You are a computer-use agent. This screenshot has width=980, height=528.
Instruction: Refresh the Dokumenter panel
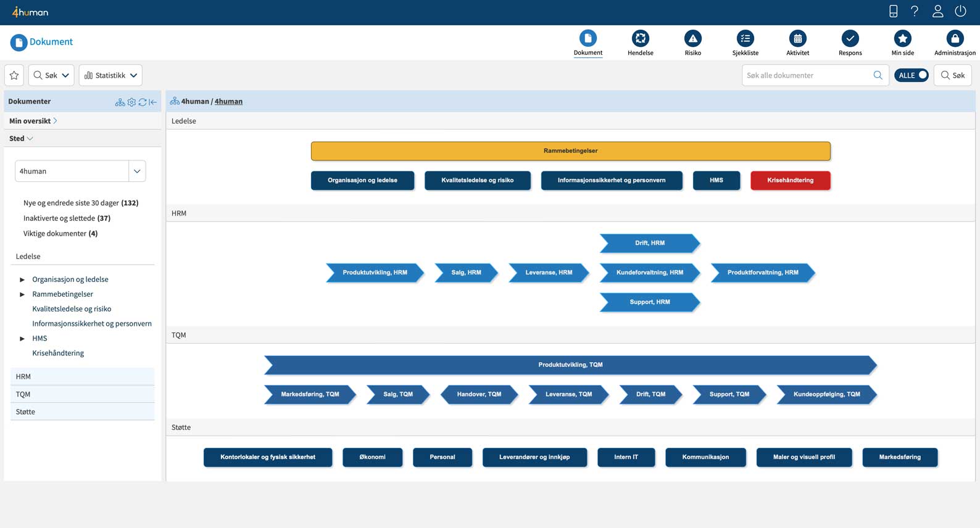coord(143,102)
